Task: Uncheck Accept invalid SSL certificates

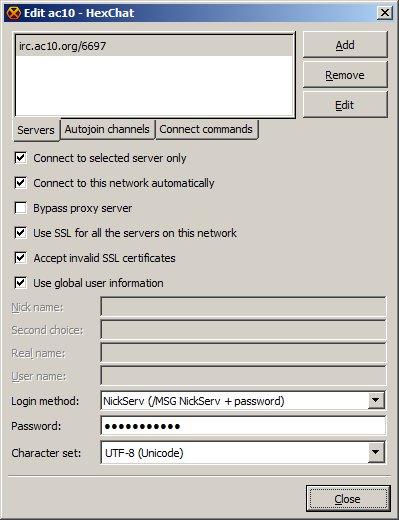Action: coord(21,258)
